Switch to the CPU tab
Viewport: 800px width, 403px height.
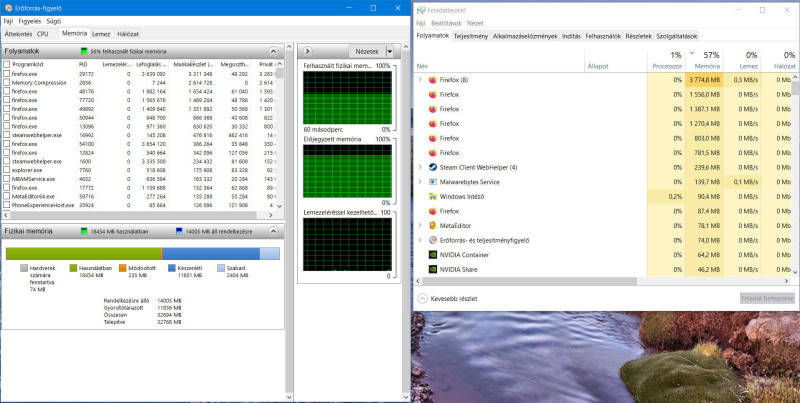pyautogui.click(x=42, y=34)
